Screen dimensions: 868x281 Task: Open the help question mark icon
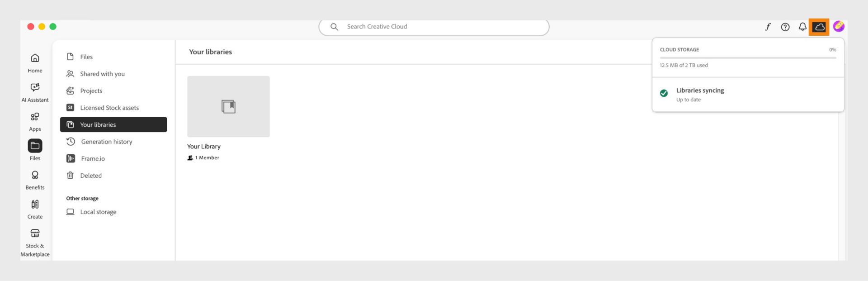[x=785, y=27]
